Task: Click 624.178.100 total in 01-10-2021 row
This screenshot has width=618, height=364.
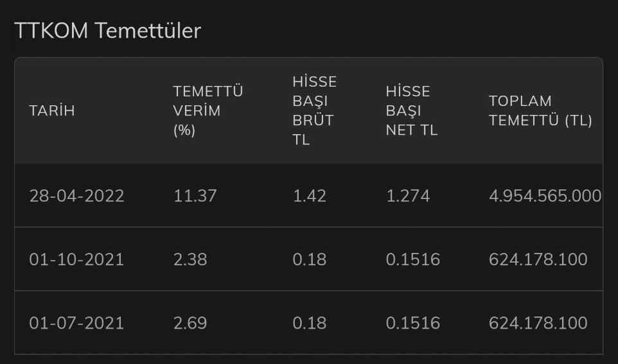Action: (x=538, y=259)
